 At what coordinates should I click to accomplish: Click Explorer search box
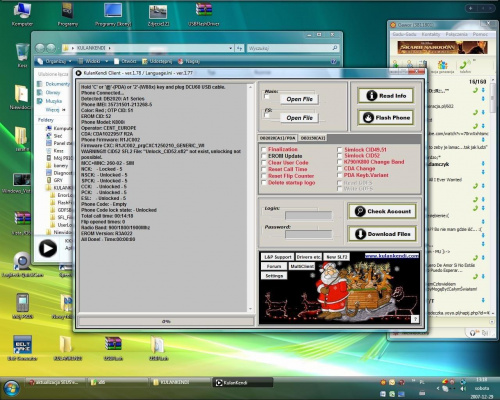click(293, 48)
